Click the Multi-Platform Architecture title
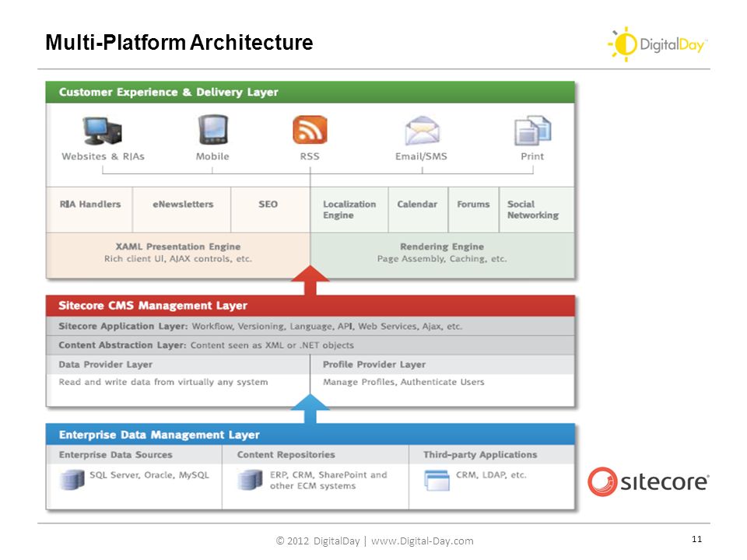Viewport: 747px width, 560px height. [x=179, y=42]
